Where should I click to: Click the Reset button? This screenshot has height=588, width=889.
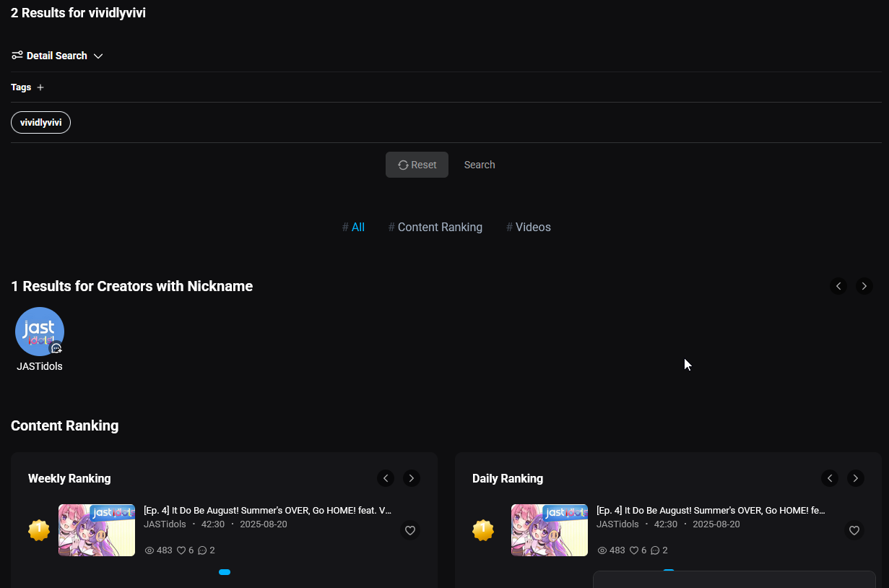[417, 165]
